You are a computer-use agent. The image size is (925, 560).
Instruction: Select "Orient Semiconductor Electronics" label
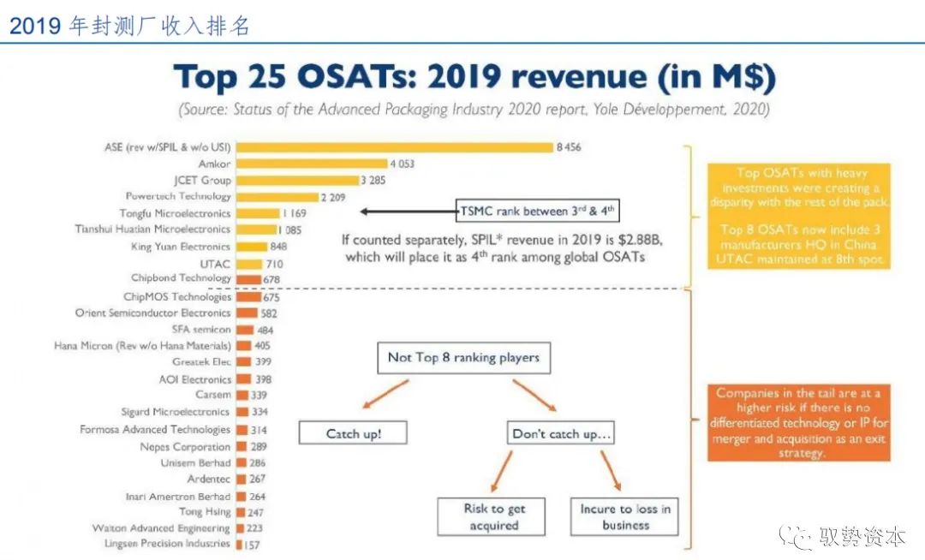152,313
